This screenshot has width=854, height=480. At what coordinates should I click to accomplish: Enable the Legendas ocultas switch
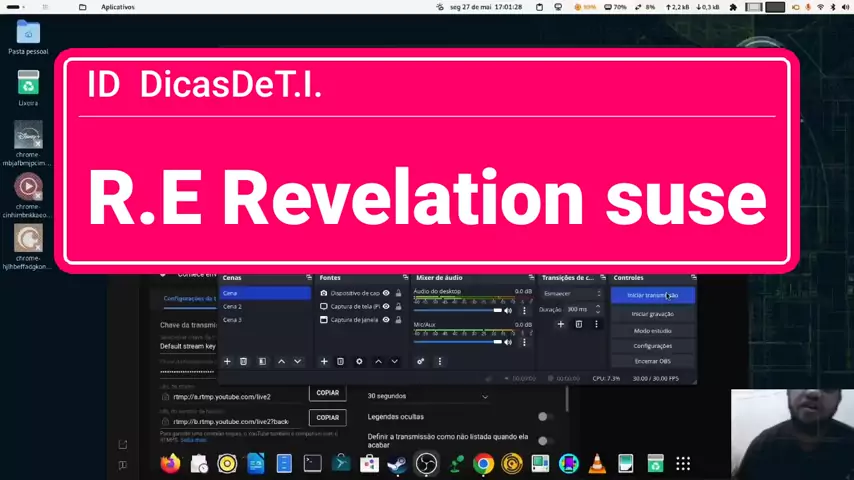pyautogui.click(x=545, y=417)
